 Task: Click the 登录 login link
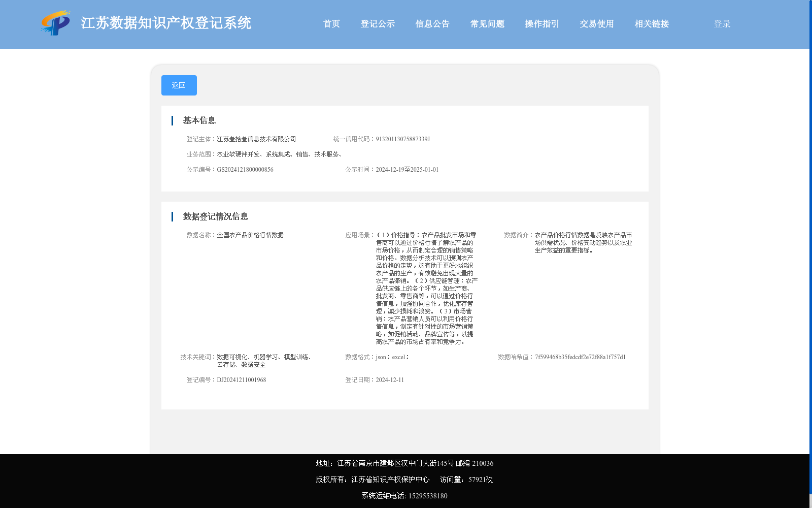(722, 24)
